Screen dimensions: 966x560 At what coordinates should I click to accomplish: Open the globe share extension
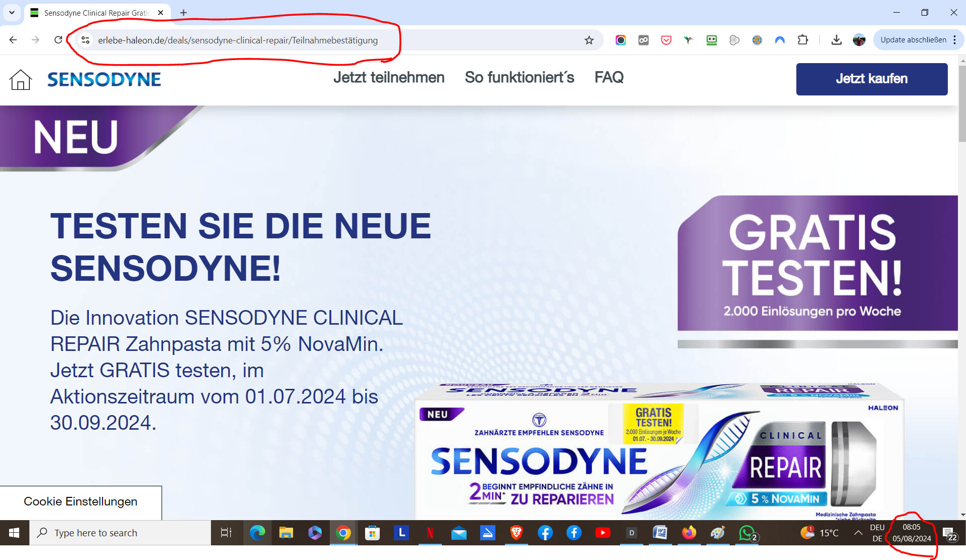tap(757, 40)
